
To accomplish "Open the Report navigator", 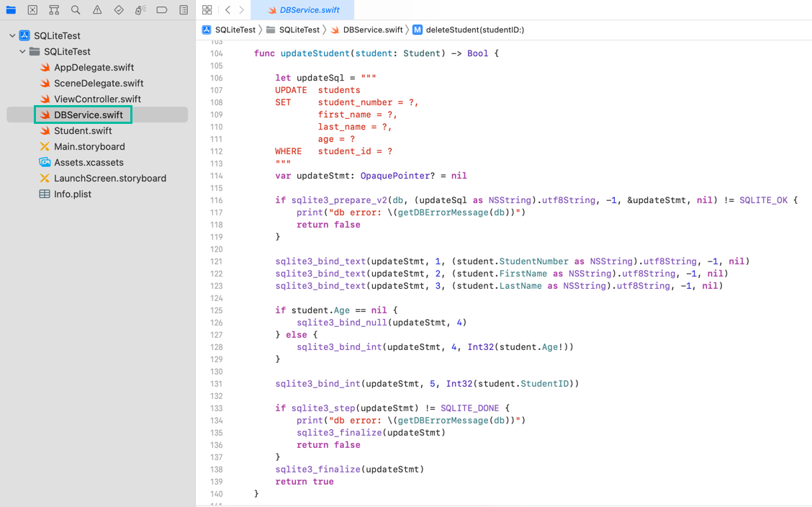I will point(184,10).
